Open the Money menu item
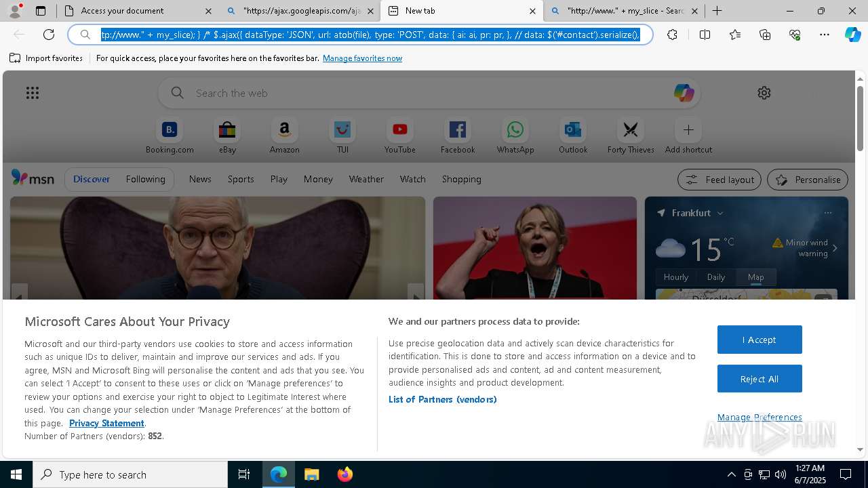Image resolution: width=868 pixels, height=488 pixels. point(318,179)
